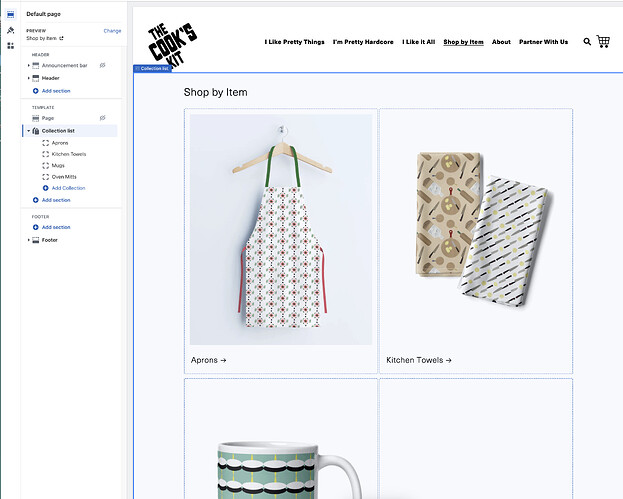Click the Announcement bar section icon

coord(35,66)
